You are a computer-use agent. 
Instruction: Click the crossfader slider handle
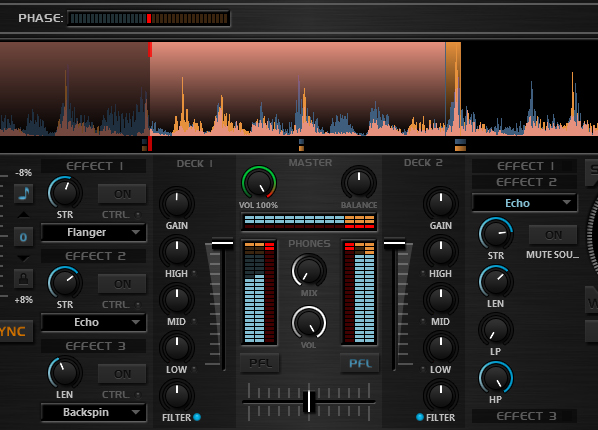(310, 402)
